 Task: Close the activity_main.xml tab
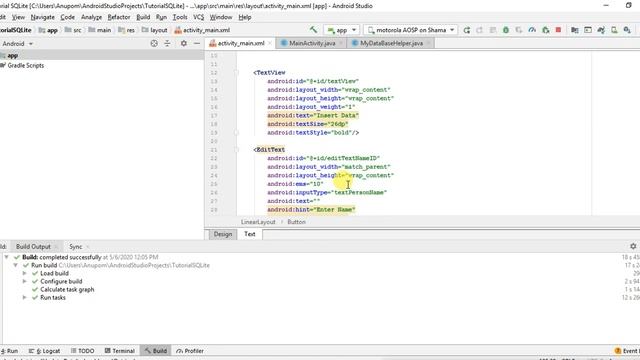coord(270,43)
